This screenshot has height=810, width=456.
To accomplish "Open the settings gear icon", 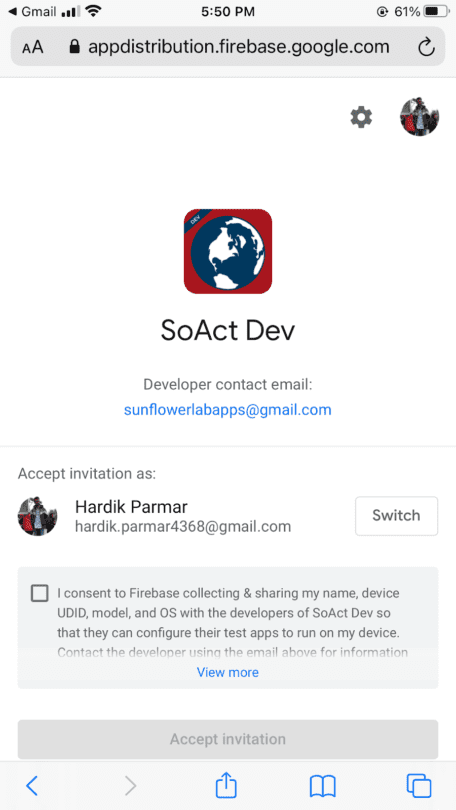I will (361, 117).
